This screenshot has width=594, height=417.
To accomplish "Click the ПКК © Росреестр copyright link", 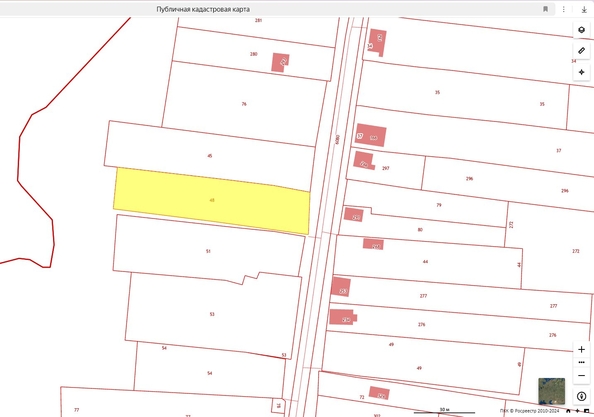I will (530, 411).
